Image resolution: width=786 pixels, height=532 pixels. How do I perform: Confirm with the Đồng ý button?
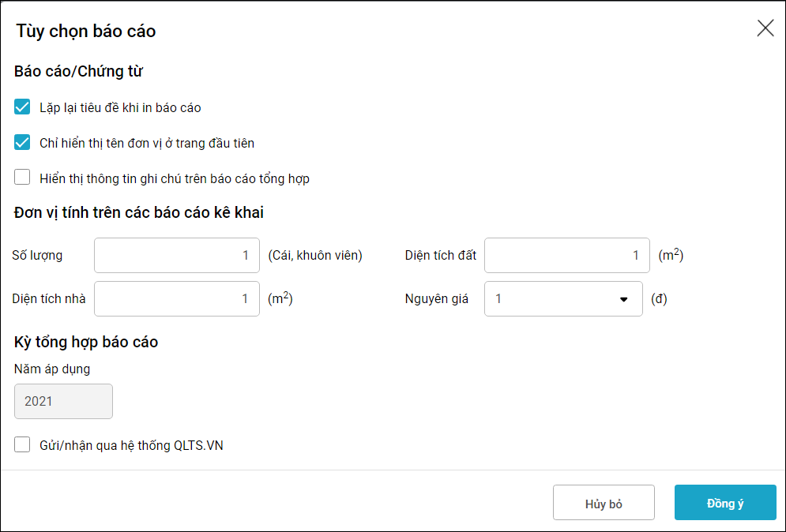(x=724, y=503)
